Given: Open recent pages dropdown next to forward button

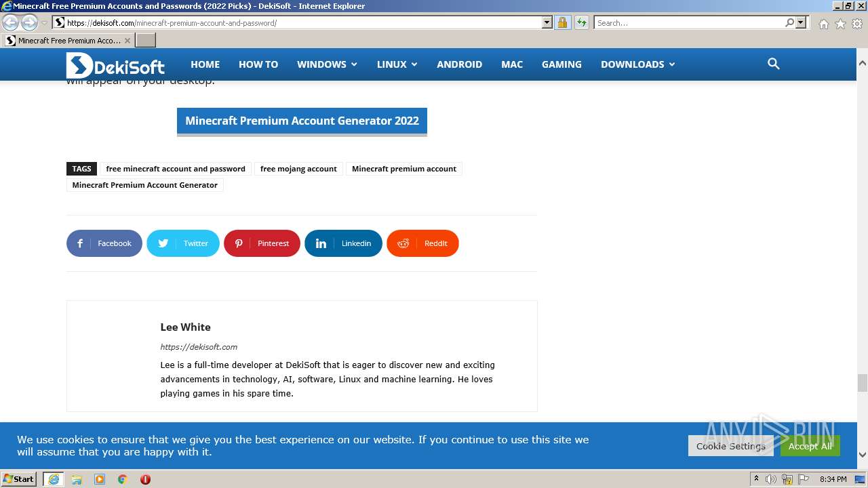Looking at the screenshot, I should point(45,23).
